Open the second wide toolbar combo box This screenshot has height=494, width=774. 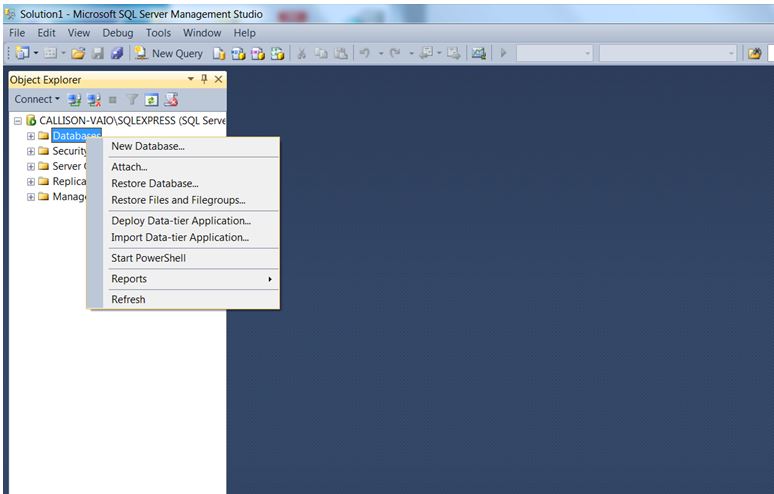pos(668,53)
